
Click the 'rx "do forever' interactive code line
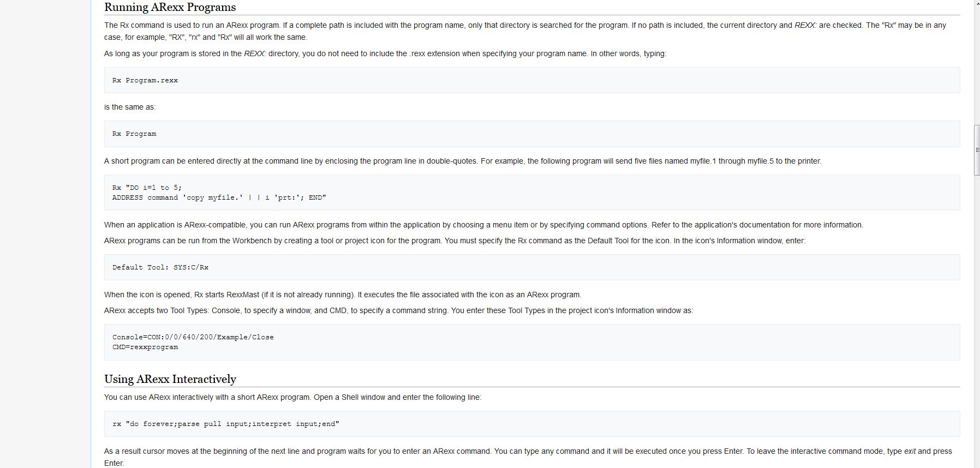click(226, 424)
